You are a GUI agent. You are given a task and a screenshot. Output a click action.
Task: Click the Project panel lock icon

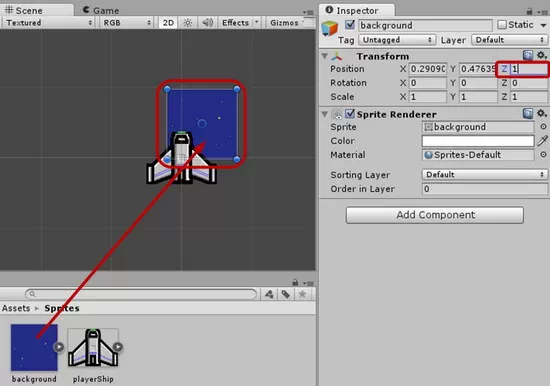pos(295,282)
